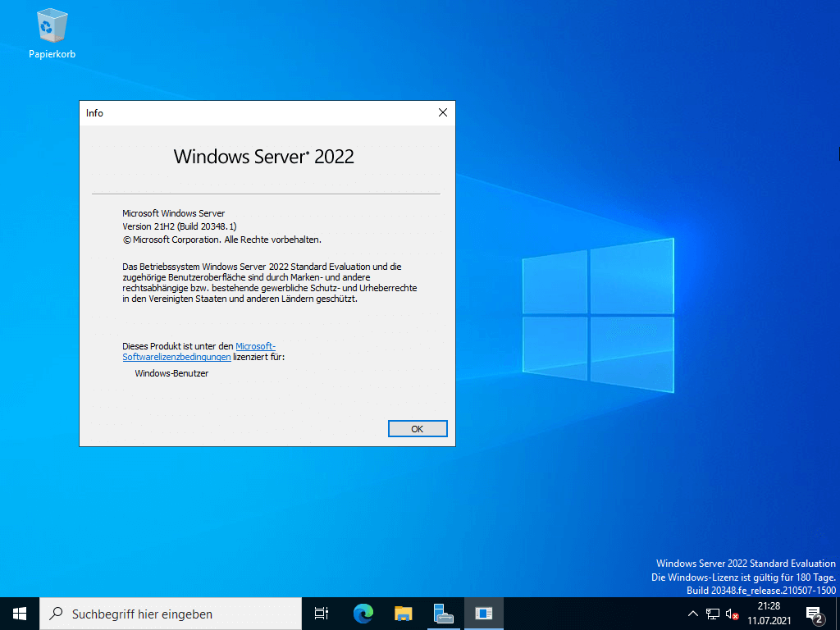Click the active Info window taskbar icon
Image resolution: width=840 pixels, height=630 pixels.
483,614
